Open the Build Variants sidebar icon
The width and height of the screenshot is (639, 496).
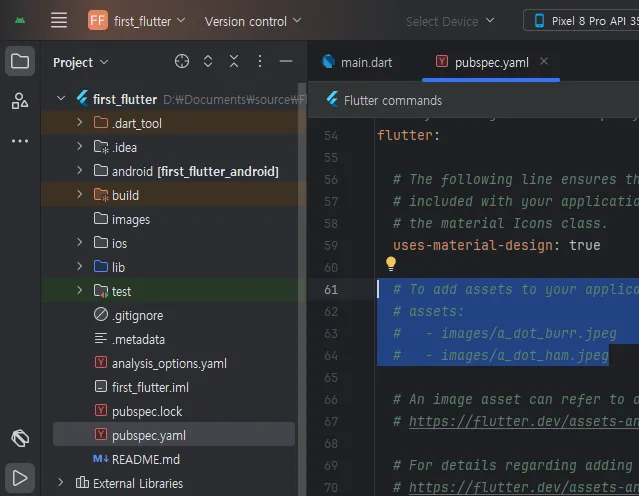20,439
